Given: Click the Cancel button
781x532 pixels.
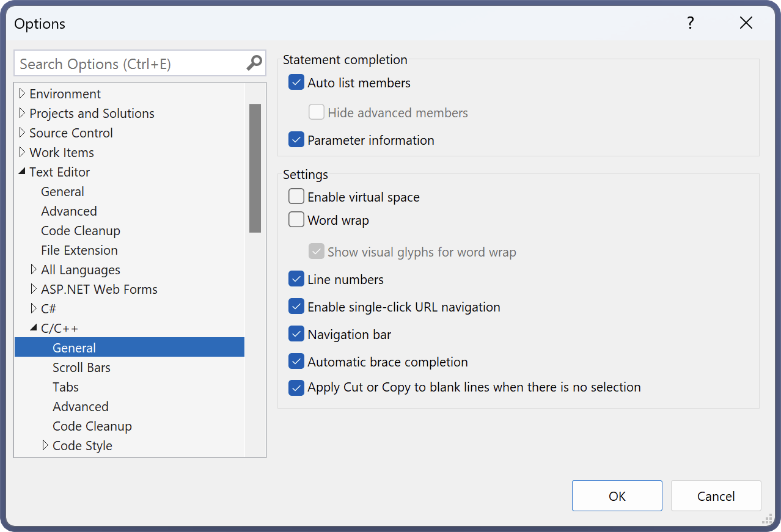Looking at the screenshot, I should [716, 495].
